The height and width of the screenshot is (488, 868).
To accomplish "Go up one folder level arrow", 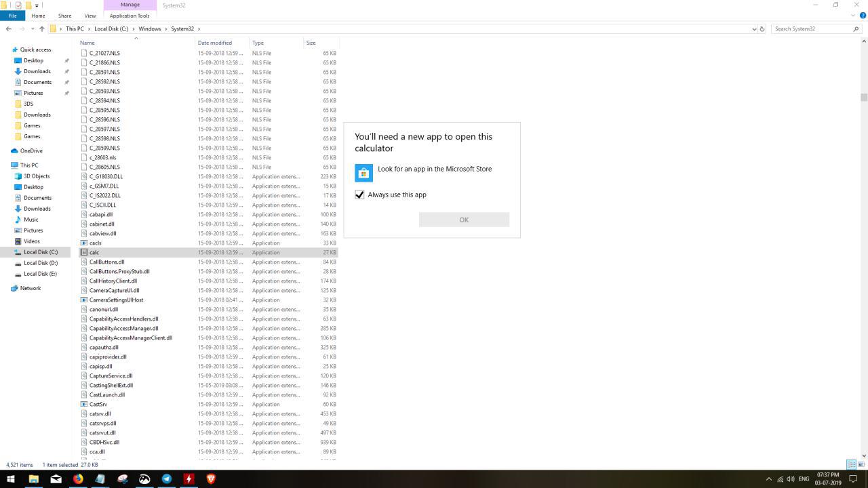I will 41,28.
